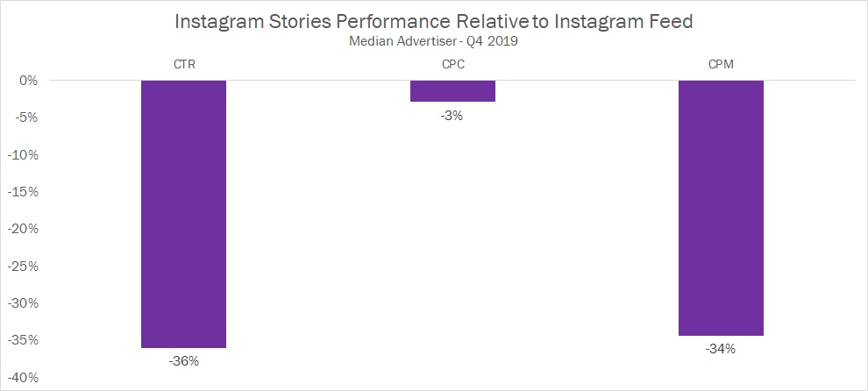868x391 pixels.
Task: Click the CPM category label
Action: 721,62
